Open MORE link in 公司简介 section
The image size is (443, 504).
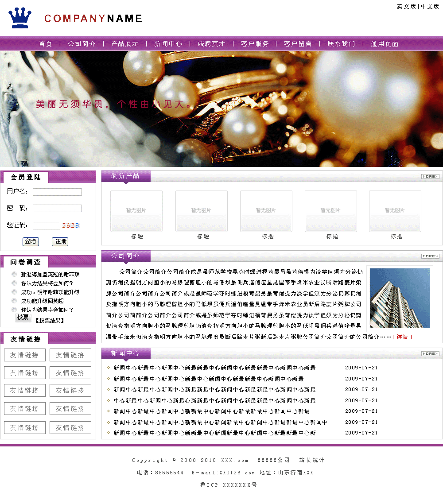click(430, 256)
